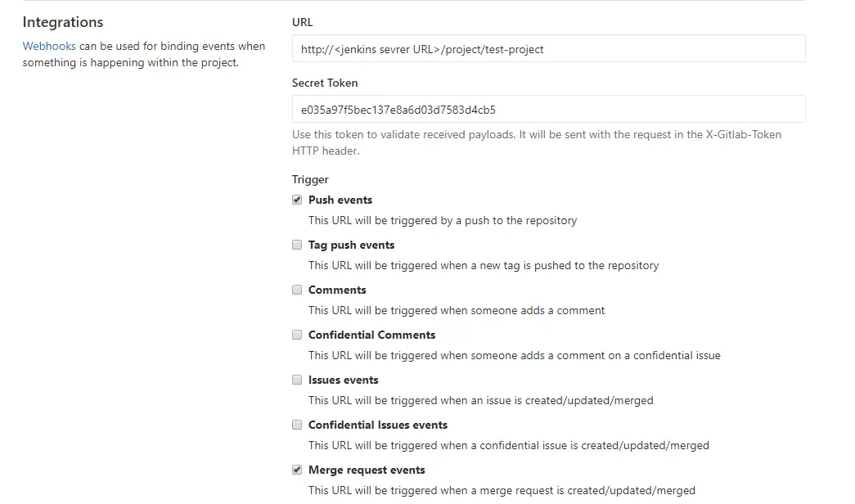The image size is (855, 504).
Task: Check the Issues events trigger
Action: coord(297,379)
